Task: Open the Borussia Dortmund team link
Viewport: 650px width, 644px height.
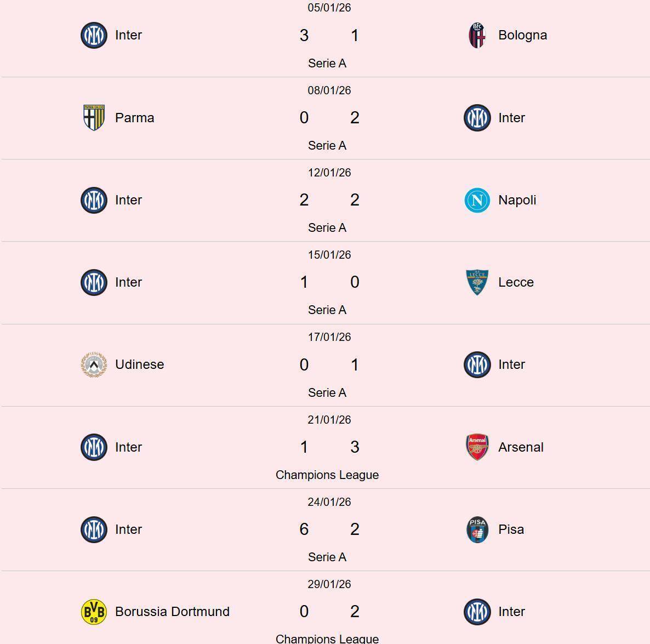Action: [x=172, y=612]
